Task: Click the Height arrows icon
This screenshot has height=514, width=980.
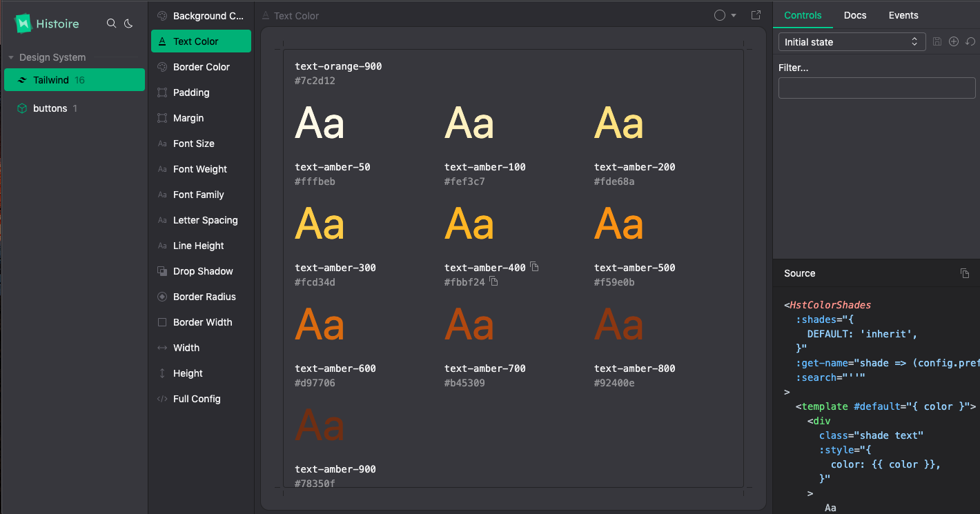Action: click(x=162, y=373)
